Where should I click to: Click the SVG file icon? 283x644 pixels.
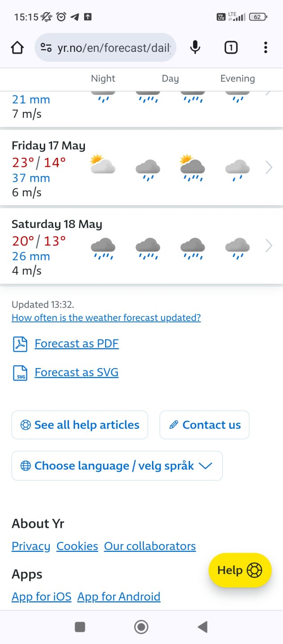tap(20, 373)
